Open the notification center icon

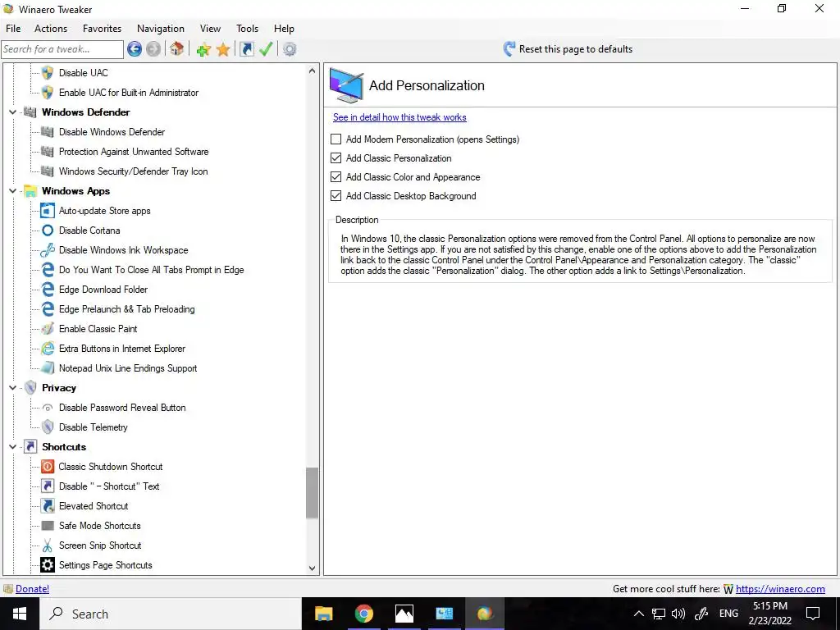813,614
